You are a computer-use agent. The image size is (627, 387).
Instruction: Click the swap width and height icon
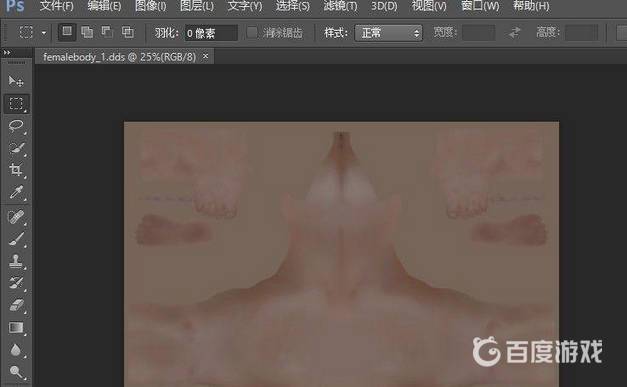515,32
